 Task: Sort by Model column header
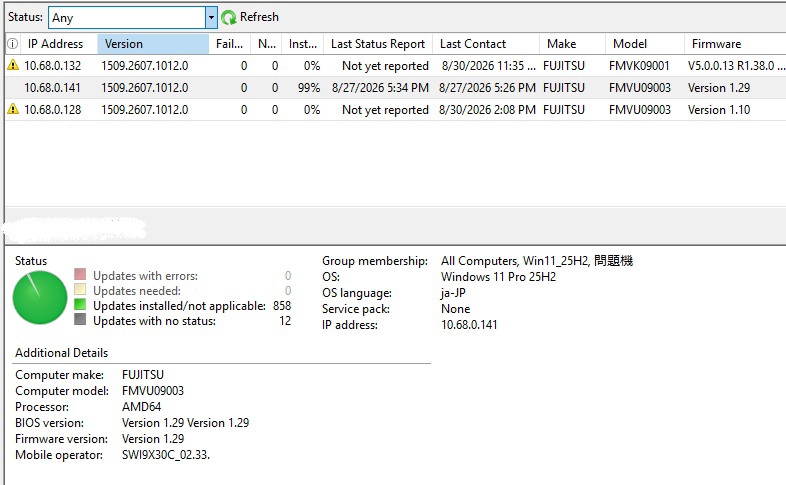coord(645,44)
